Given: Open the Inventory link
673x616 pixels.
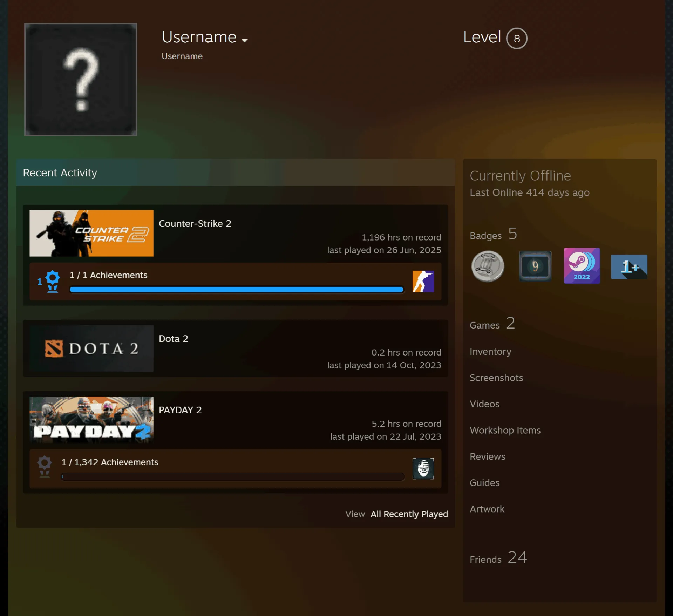Looking at the screenshot, I should 490,351.
